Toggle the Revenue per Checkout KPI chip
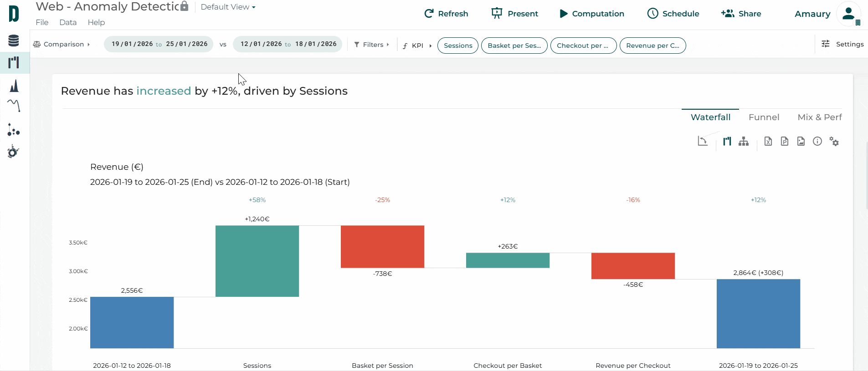868x371 pixels. pos(652,46)
